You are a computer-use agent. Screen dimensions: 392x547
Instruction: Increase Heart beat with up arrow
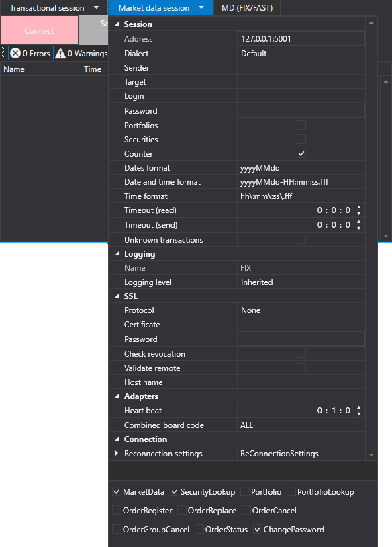point(359,407)
